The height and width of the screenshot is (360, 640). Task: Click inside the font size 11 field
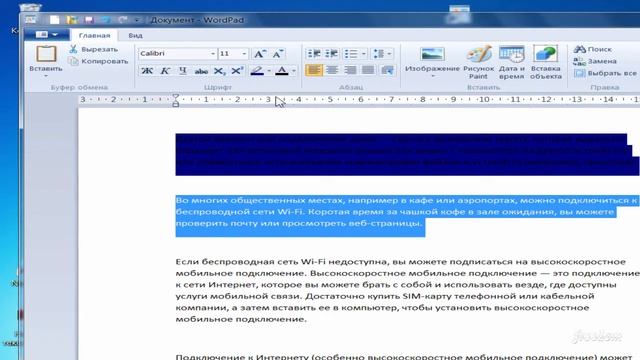click(x=229, y=53)
